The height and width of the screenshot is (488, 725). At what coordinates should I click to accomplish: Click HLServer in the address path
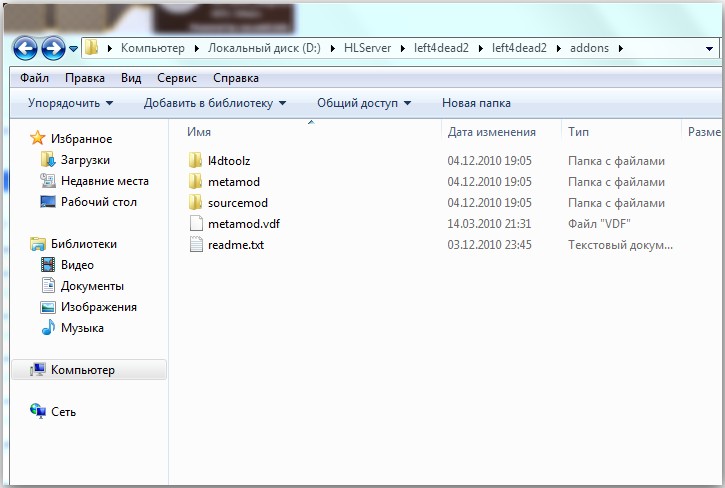pyautogui.click(x=368, y=48)
